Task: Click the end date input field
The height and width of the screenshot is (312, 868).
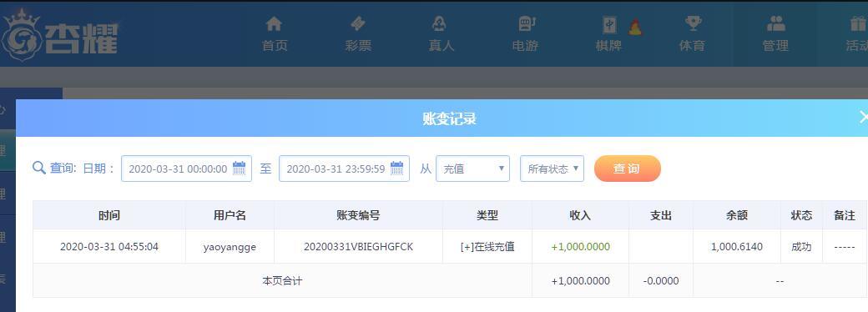Action: click(x=345, y=169)
